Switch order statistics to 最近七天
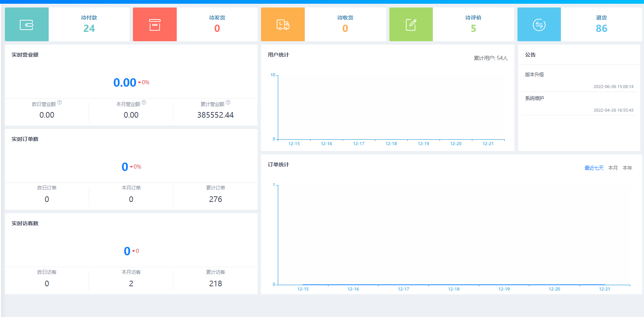Viewport: 644px width, 317px height. 594,168
